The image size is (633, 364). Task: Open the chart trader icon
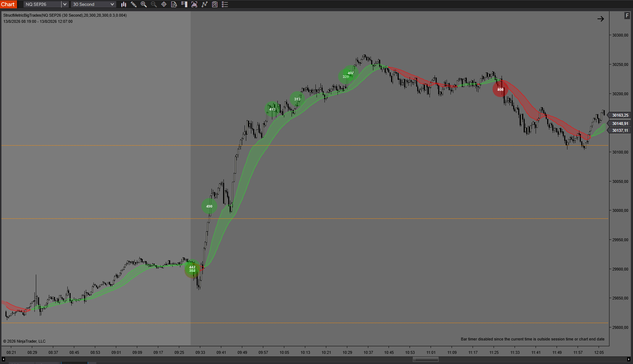tap(184, 4)
